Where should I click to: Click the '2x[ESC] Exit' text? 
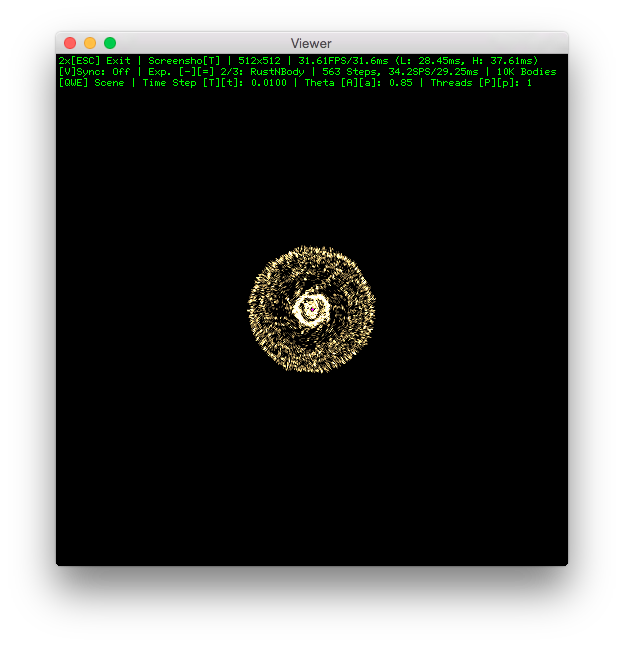point(94,61)
